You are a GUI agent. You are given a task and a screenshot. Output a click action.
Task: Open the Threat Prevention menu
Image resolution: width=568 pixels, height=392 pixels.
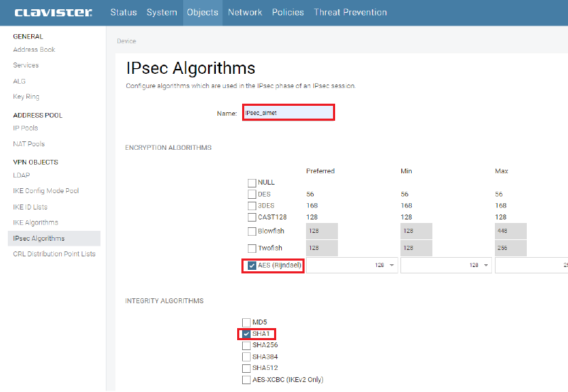click(x=350, y=12)
